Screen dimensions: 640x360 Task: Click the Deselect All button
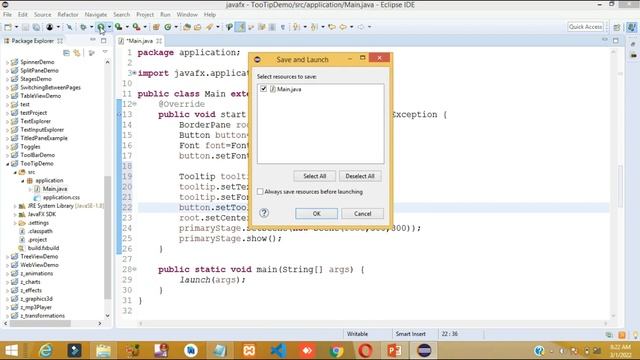coord(360,176)
